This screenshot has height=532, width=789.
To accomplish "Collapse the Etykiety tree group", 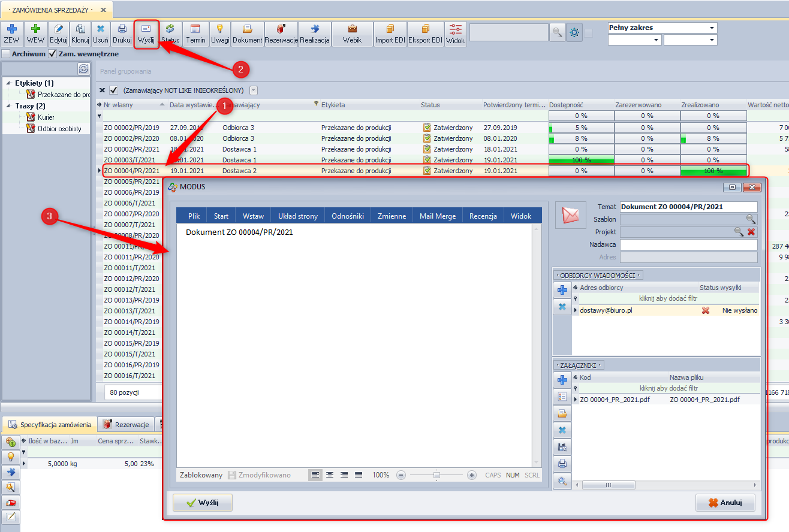I will pyautogui.click(x=8, y=83).
